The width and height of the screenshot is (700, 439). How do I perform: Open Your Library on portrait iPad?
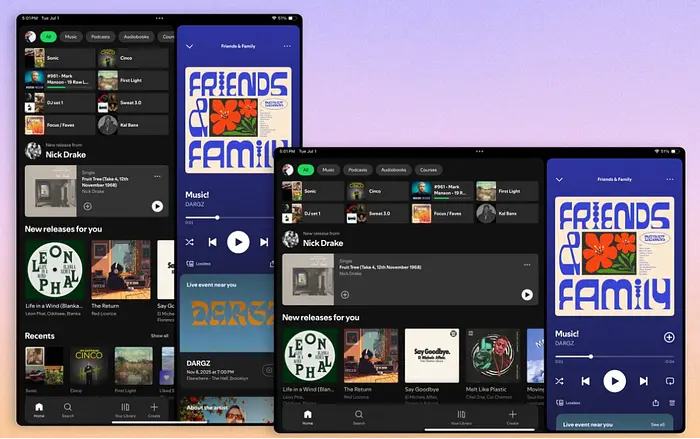pos(125,410)
